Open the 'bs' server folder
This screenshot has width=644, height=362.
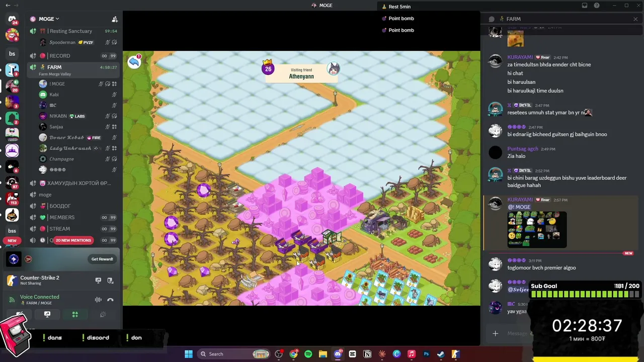[12, 54]
